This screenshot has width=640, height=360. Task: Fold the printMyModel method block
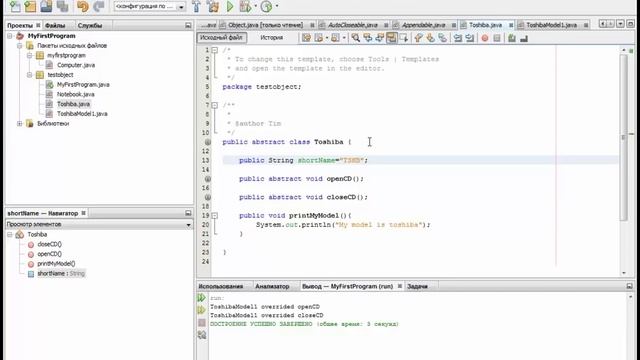(x=215, y=215)
